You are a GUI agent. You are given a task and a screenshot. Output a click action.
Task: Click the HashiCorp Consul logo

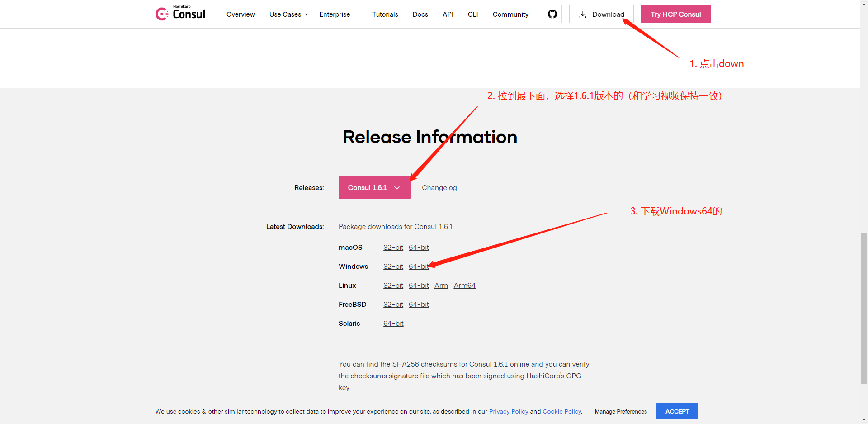tap(180, 14)
